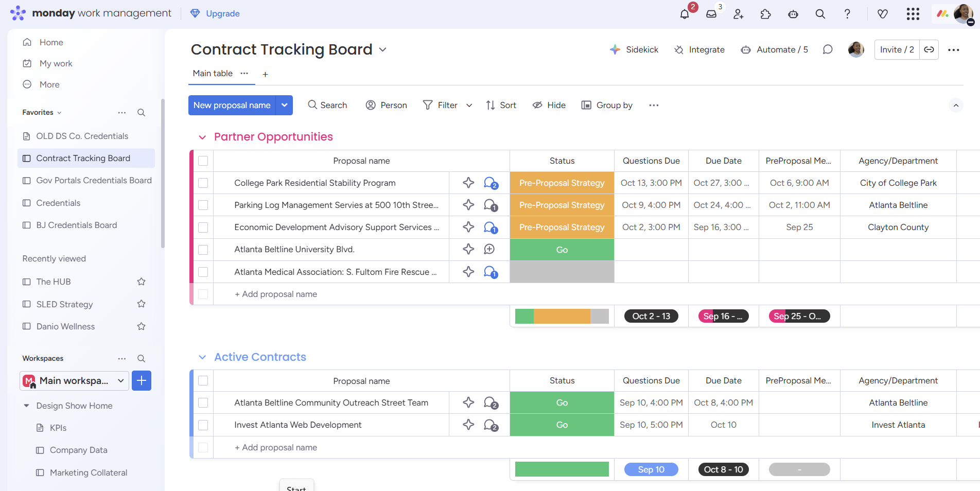
Task: Copy board link icon next to Invite
Action: pos(929,49)
